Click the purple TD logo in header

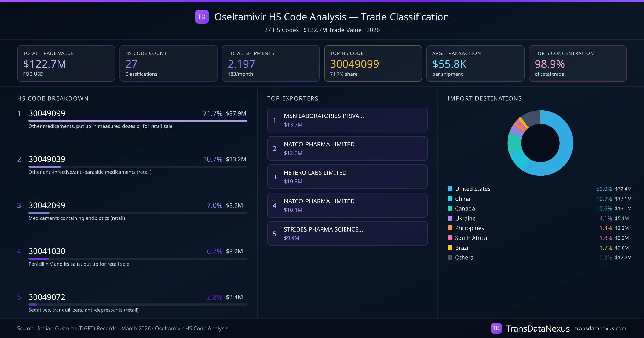coord(202,17)
